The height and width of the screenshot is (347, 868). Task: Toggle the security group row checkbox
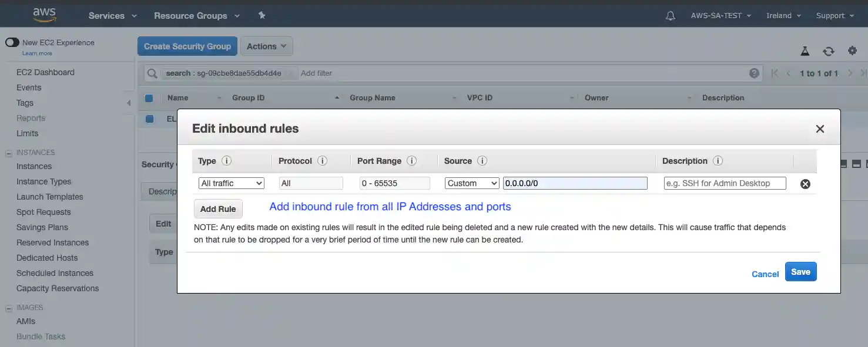(x=149, y=119)
